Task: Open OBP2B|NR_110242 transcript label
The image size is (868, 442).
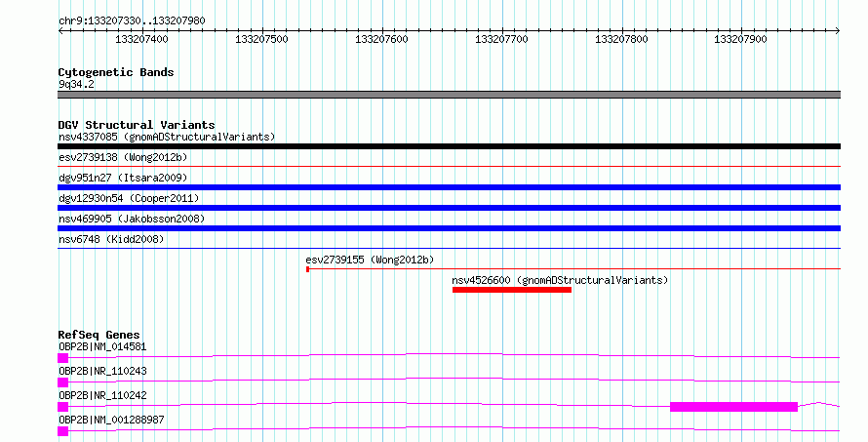Action: (x=102, y=395)
